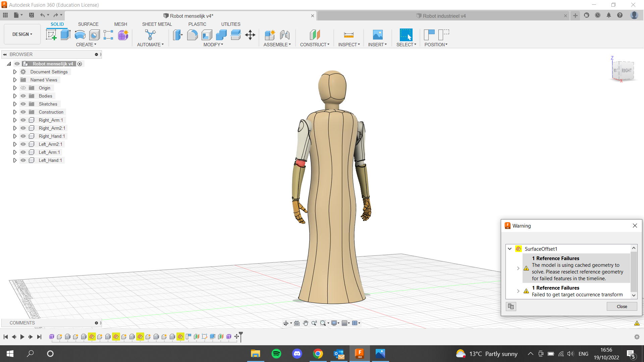
Task: Open the Measure tool under Inspect
Action: coord(349,35)
